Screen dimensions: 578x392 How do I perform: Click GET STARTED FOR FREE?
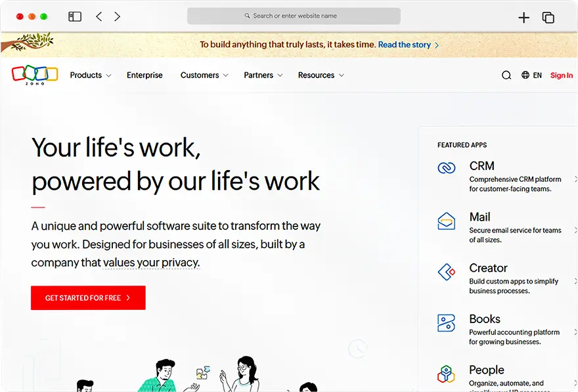point(87,297)
